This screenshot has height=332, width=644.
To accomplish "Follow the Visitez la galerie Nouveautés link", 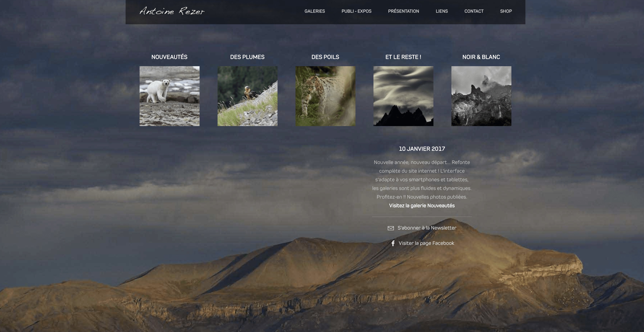I will point(422,206).
